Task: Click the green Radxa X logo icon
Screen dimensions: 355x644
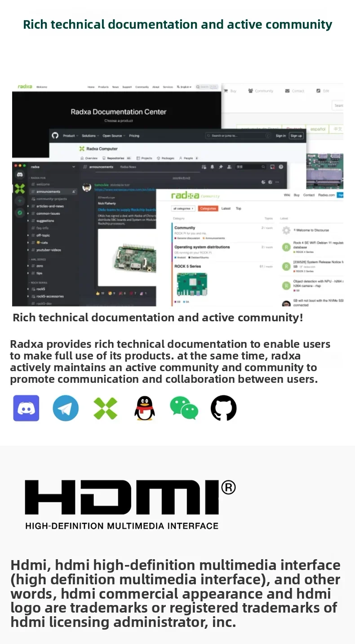Action: (x=105, y=408)
